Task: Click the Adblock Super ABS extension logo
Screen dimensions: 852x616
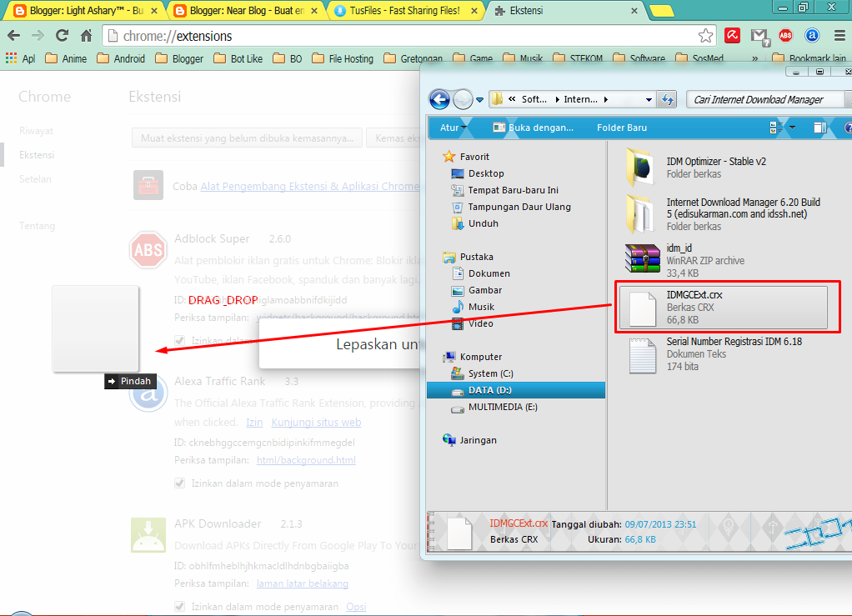Action: [148, 250]
